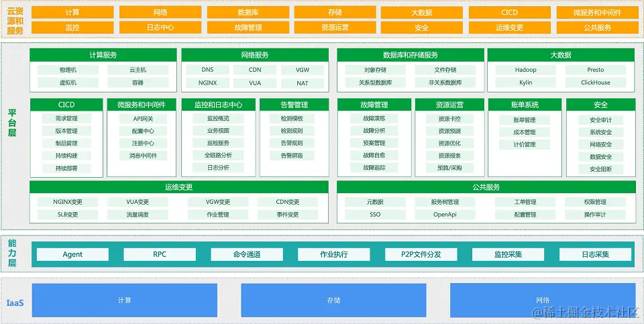Select the 注册中心 item
This screenshot has height=324, width=644.
click(x=143, y=144)
